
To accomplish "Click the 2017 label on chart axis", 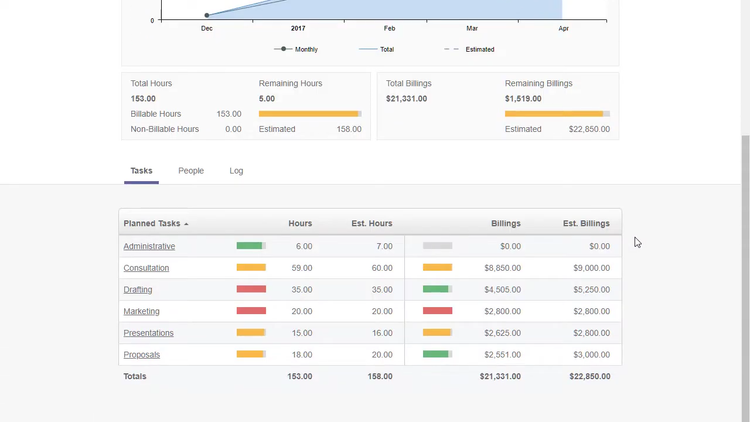I will coord(298,28).
